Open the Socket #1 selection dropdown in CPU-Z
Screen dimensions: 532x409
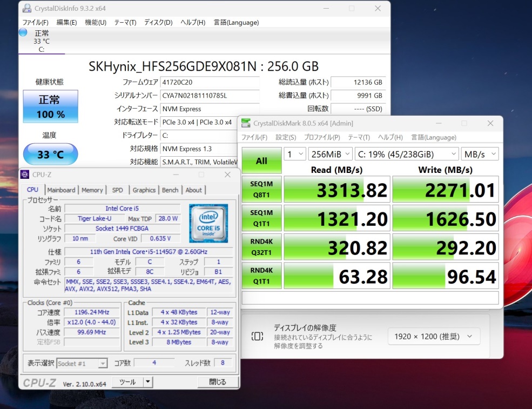(82, 364)
